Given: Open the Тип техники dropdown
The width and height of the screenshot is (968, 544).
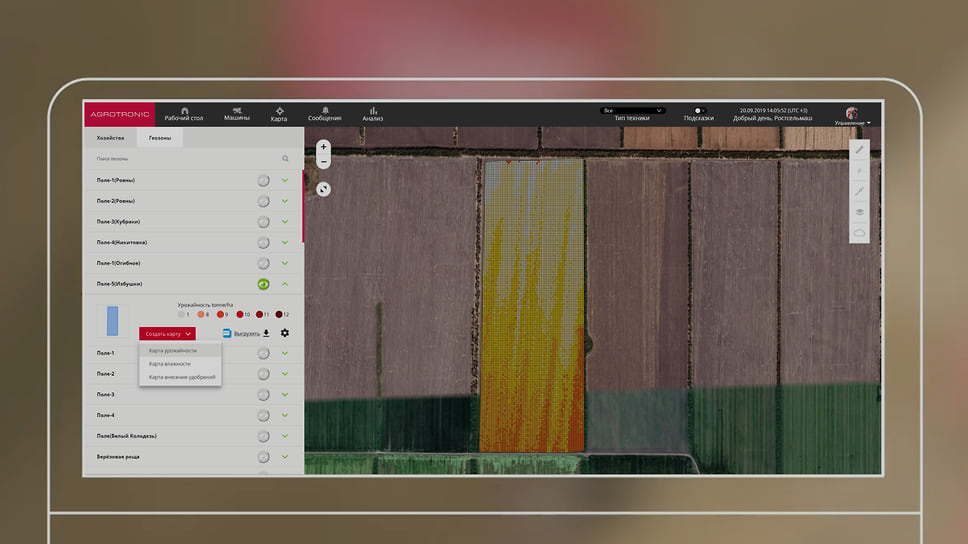Looking at the screenshot, I should pos(632,110).
